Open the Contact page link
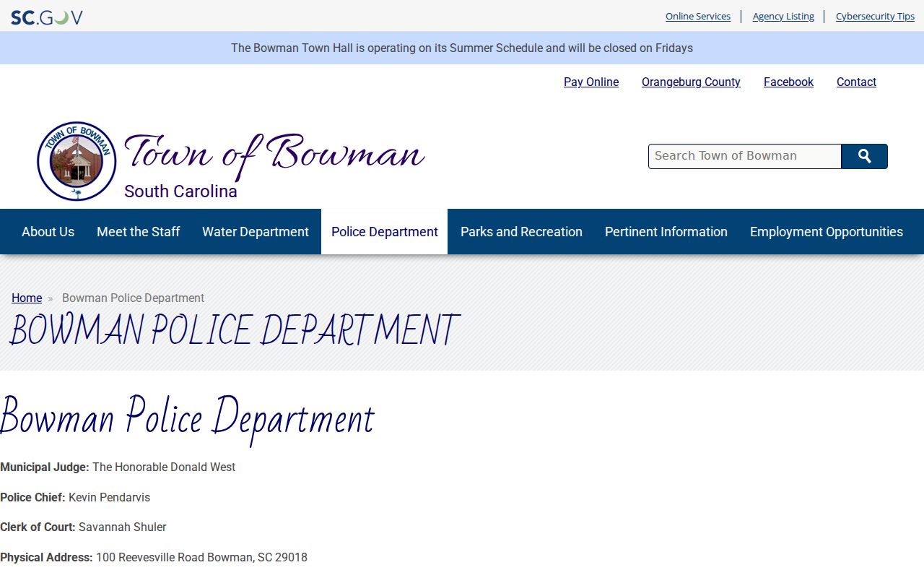 pos(856,82)
